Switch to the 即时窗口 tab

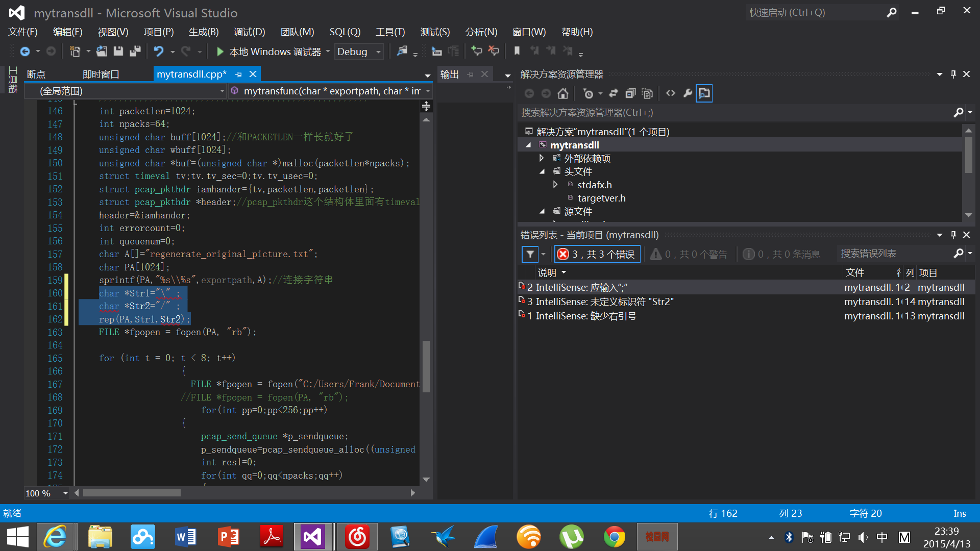101,74
